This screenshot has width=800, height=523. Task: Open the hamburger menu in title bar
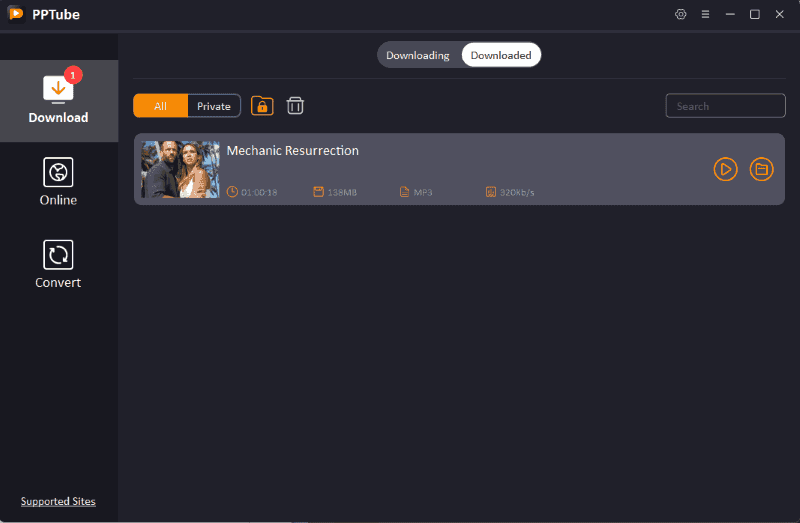(x=705, y=14)
